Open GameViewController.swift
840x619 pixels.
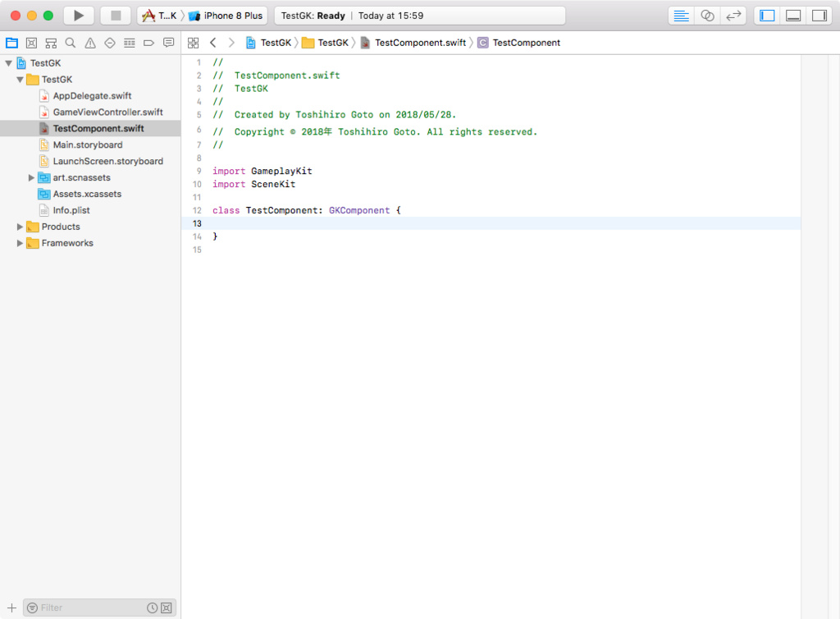click(90, 112)
